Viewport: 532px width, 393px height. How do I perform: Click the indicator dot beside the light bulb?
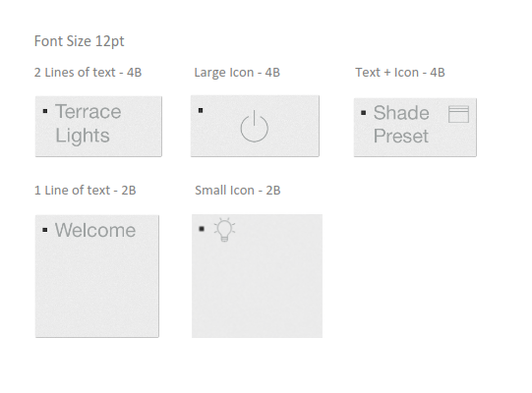[202, 229]
